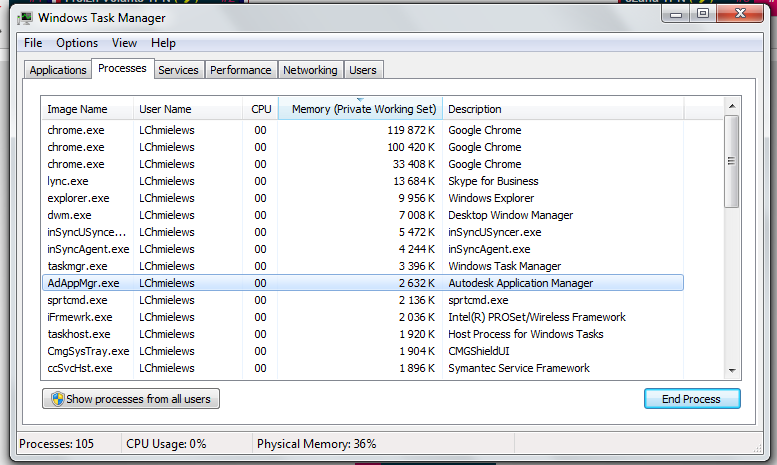The image size is (777, 465).
Task: Sort by Image Name column header
Action: [88, 109]
